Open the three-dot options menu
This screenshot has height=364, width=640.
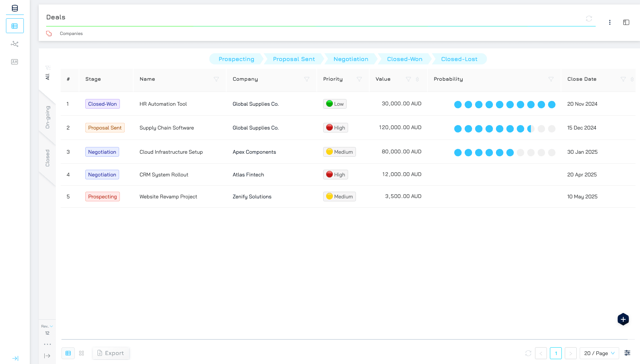(610, 22)
